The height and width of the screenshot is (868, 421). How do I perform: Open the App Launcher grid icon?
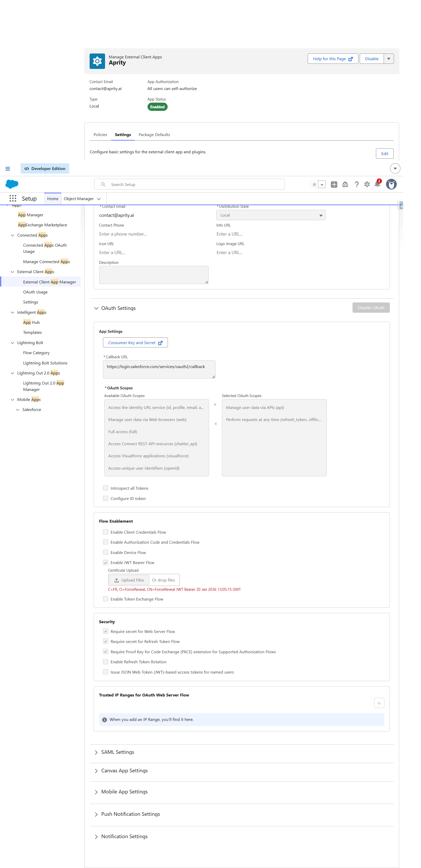12,199
